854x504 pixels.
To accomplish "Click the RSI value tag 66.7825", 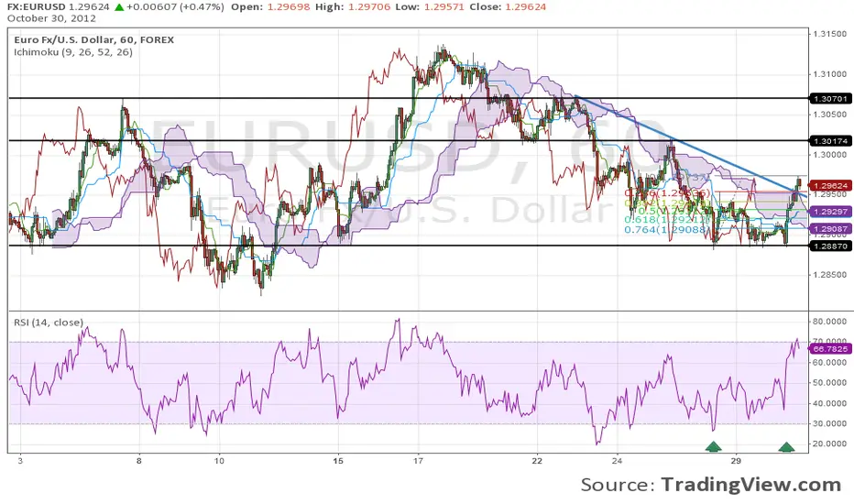I will pyautogui.click(x=830, y=349).
